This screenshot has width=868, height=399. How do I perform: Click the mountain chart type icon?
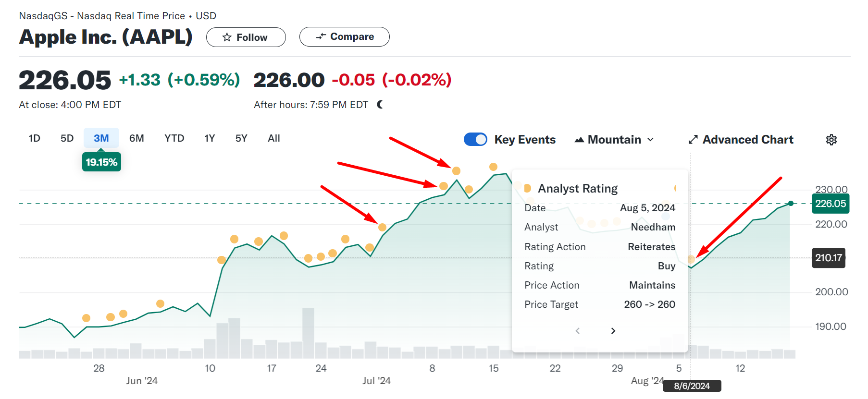[579, 140]
